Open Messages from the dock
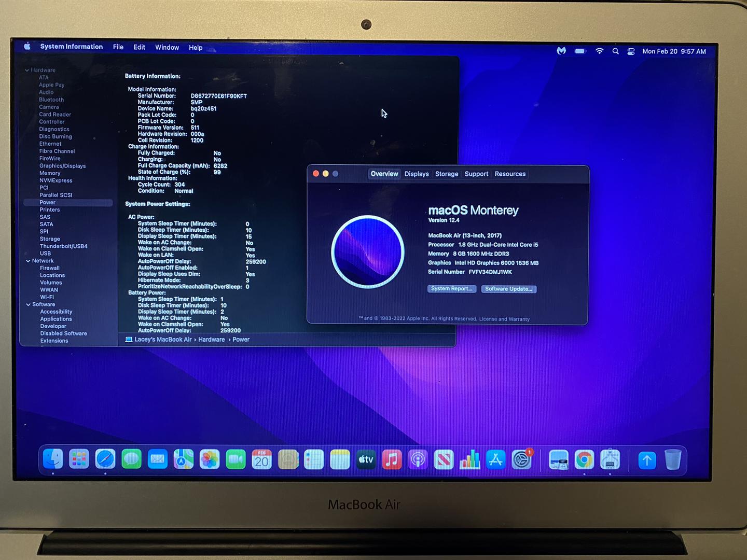 131,459
